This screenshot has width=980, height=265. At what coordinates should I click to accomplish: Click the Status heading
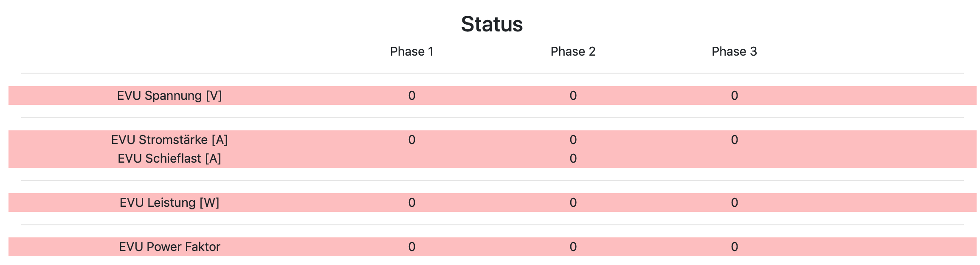pos(492,24)
